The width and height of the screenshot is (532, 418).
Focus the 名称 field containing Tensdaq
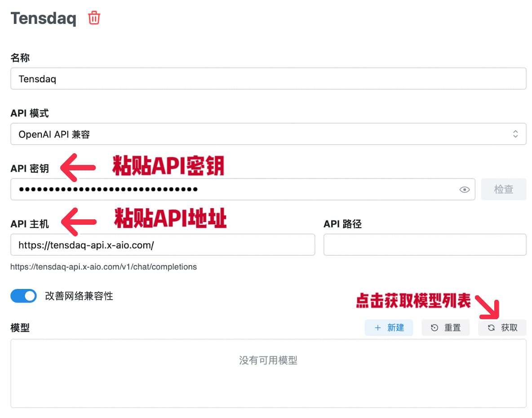click(x=268, y=79)
